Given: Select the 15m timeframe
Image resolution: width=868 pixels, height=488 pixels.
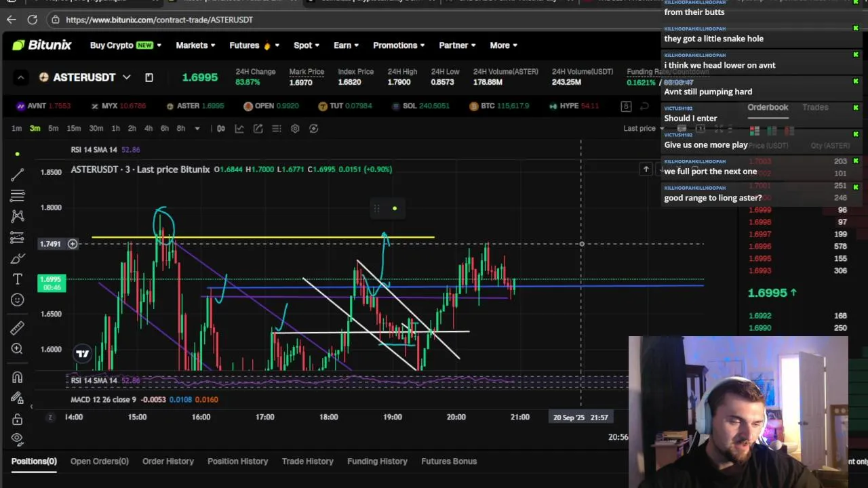Looking at the screenshot, I should 74,128.
